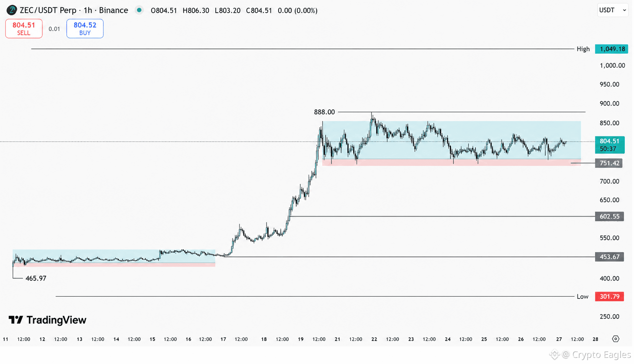The image size is (634, 364).
Task: Open the ZEC/USDT Perp symbol title
Action: [x=74, y=10]
